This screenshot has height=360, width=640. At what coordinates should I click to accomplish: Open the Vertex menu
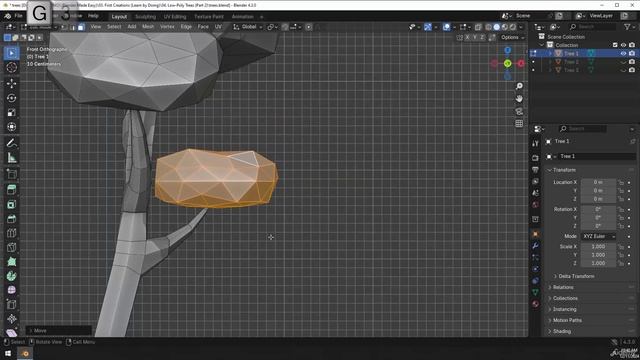point(167,27)
